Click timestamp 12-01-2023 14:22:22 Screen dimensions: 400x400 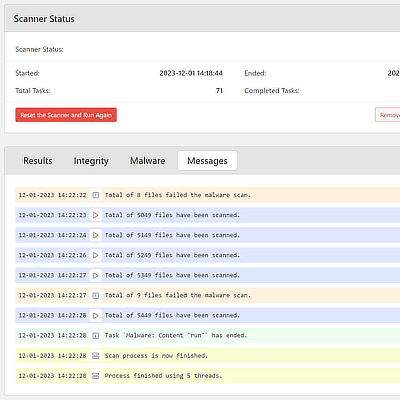[52, 195]
